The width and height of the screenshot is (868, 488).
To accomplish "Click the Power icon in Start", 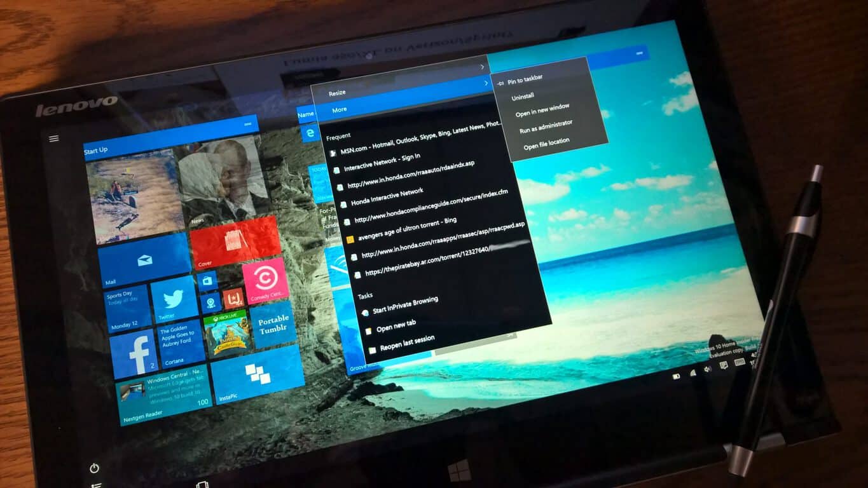I will tap(94, 468).
